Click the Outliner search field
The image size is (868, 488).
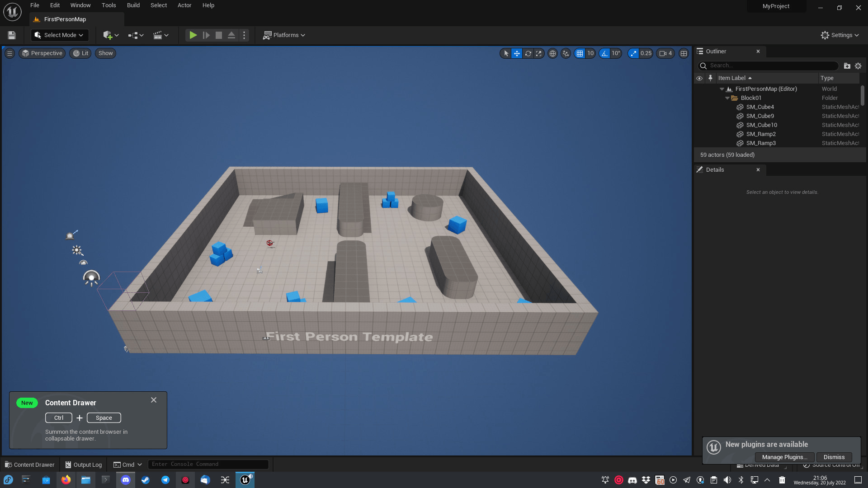point(769,66)
